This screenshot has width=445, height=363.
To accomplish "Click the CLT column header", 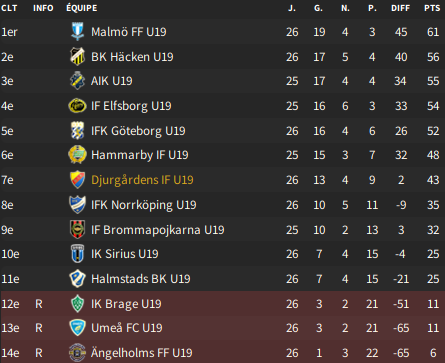I will pyautogui.click(x=9, y=8).
